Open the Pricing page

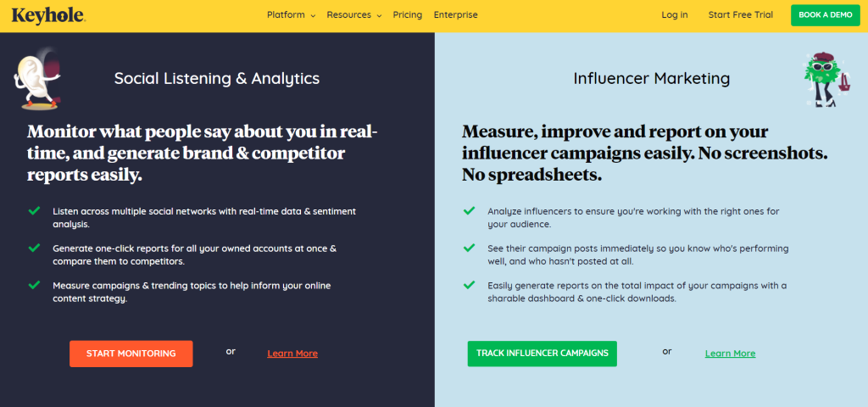pyautogui.click(x=407, y=15)
